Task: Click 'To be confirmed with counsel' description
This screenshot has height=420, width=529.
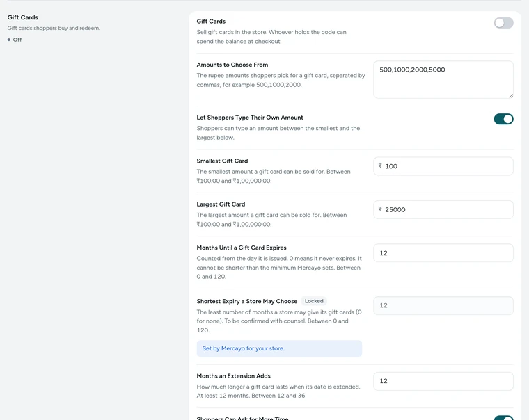Action: point(265,321)
